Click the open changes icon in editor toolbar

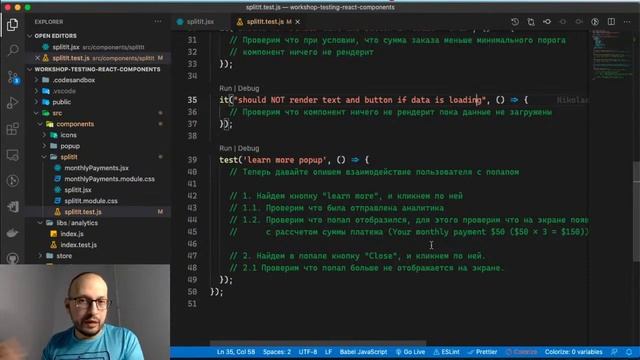tap(531, 22)
